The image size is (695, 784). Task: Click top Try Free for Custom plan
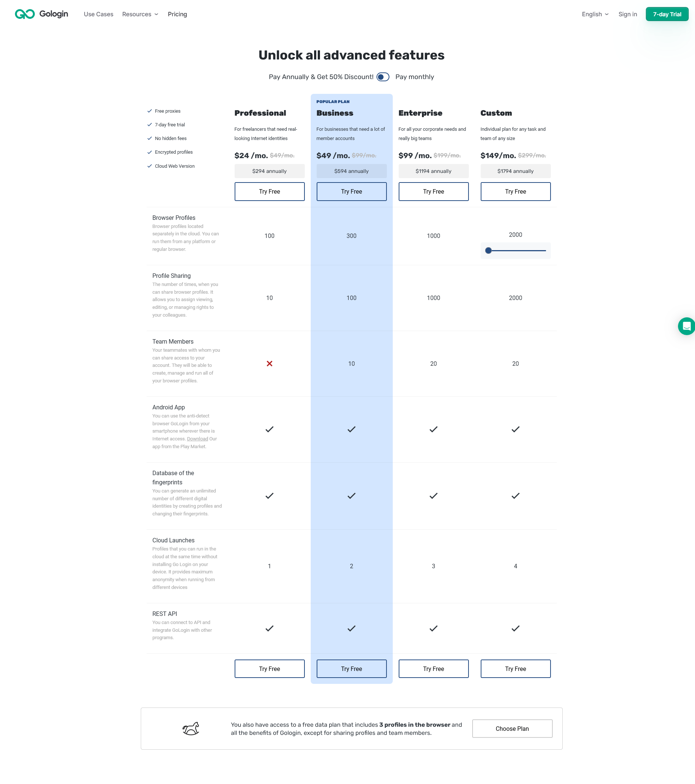515,191
